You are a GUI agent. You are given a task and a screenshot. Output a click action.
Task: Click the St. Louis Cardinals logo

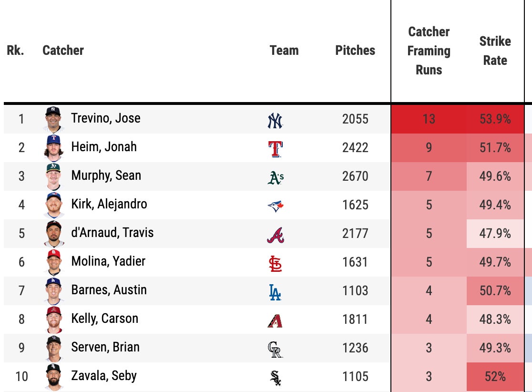click(275, 263)
